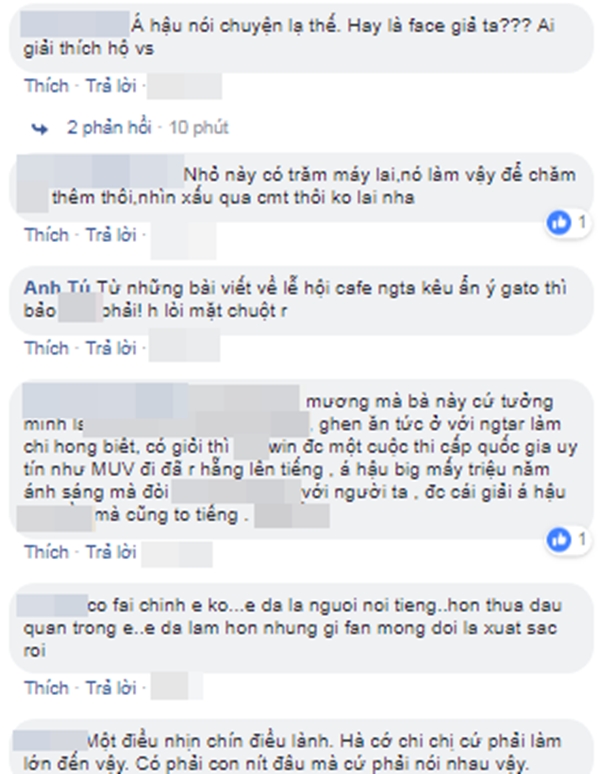Open like reaction on Nhỏ này comment
The image size is (600, 774).
tap(559, 223)
